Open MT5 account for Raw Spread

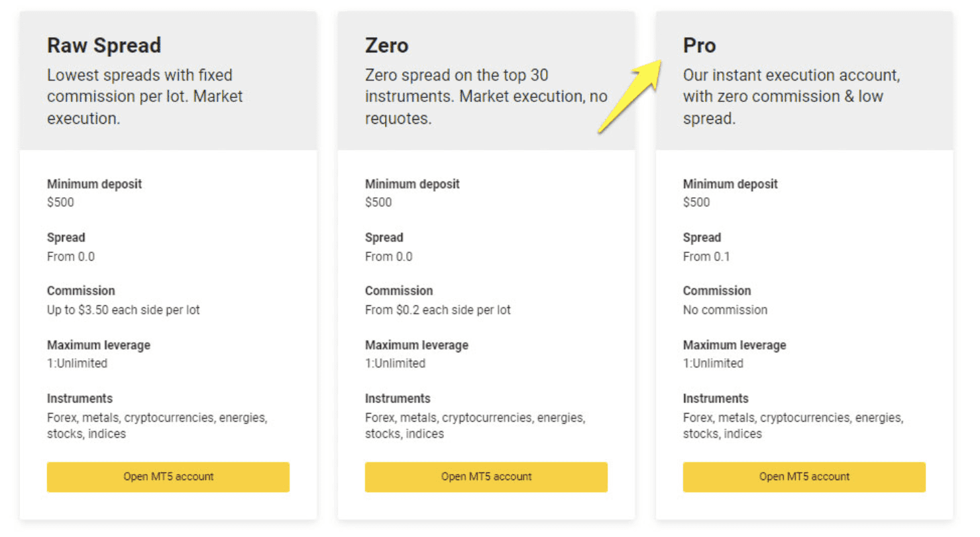coord(168,477)
